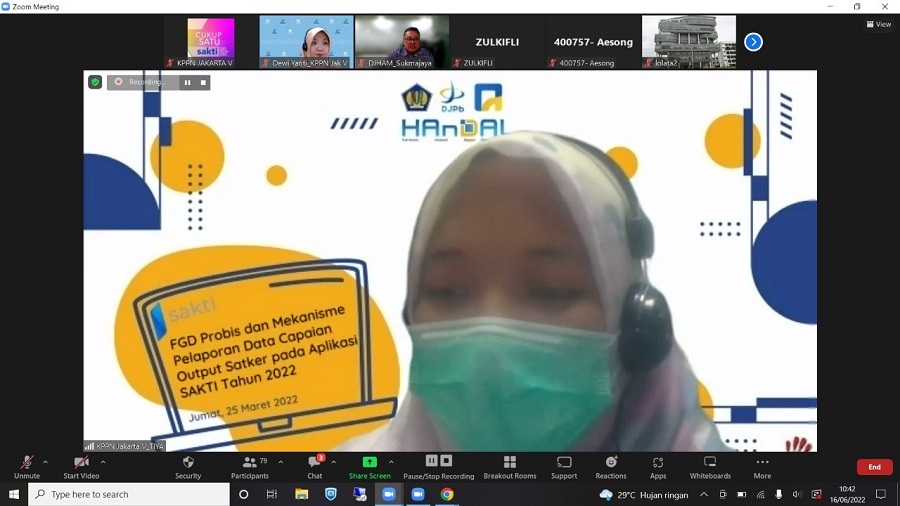Click the Support icon in the toolbar
900x506 pixels.
click(x=564, y=466)
